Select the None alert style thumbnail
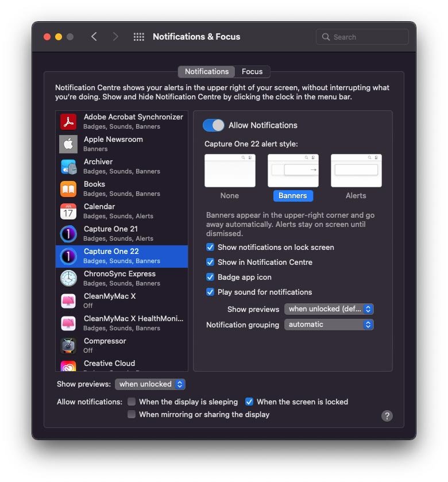This screenshot has height=482, width=448. click(230, 171)
